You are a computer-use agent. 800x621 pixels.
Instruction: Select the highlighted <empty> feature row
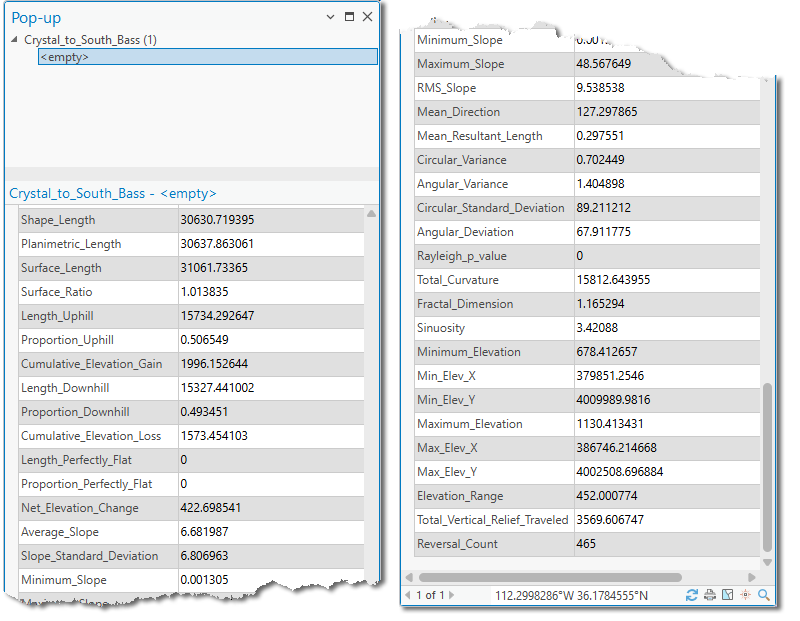tap(208, 57)
